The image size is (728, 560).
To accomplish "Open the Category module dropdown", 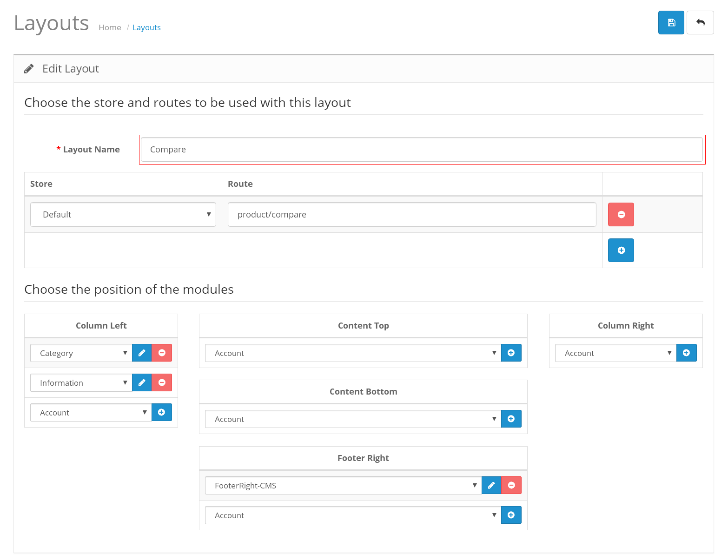I will (81, 353).
